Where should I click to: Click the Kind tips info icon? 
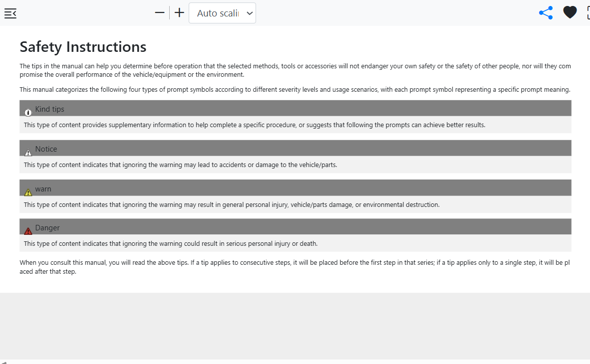pyautogui.click(x=28, y=112)
